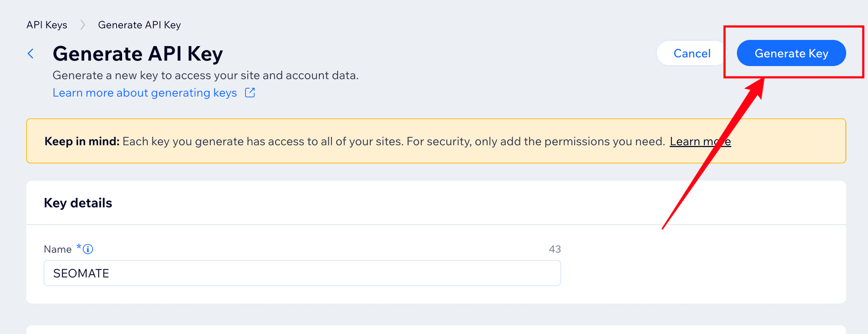
Task: Click the external link icon after generating keys
Action: pyautogui.click(x=250, y=93)
